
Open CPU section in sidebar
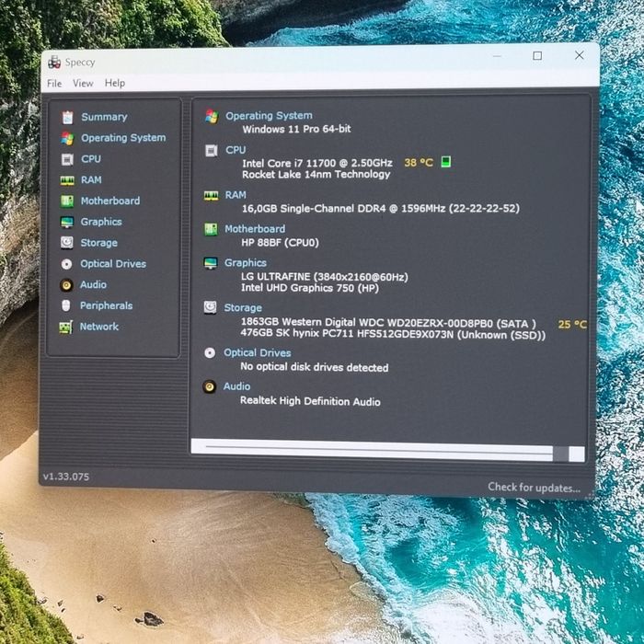(91, 159)
